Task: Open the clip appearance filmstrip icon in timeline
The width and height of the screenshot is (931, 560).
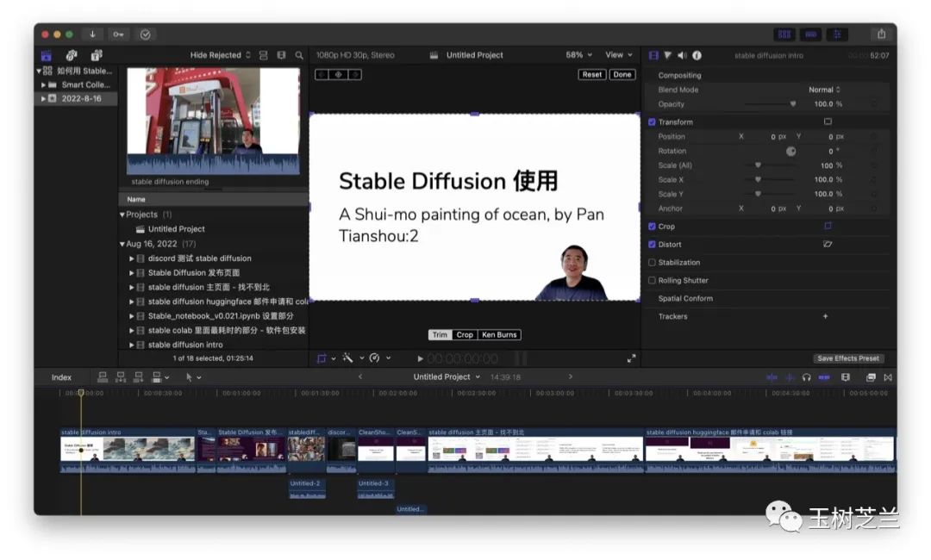Action: 846,377
